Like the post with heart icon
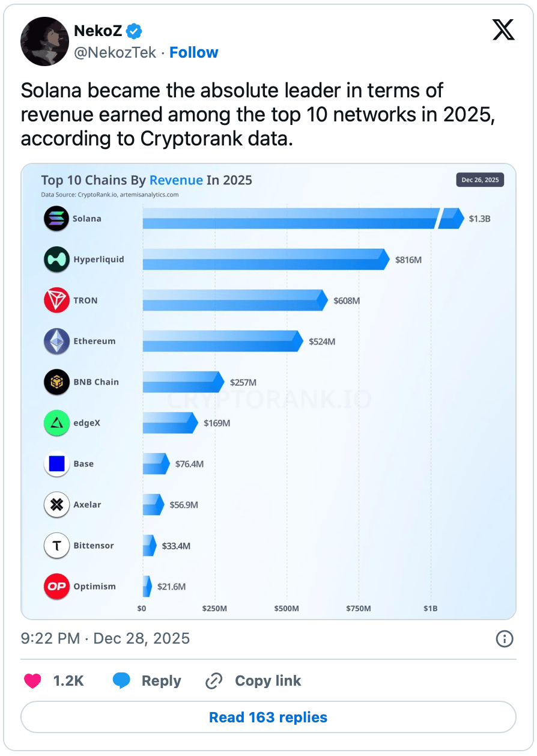The width and height of the screenshot is (537, 756). (32, 680)
